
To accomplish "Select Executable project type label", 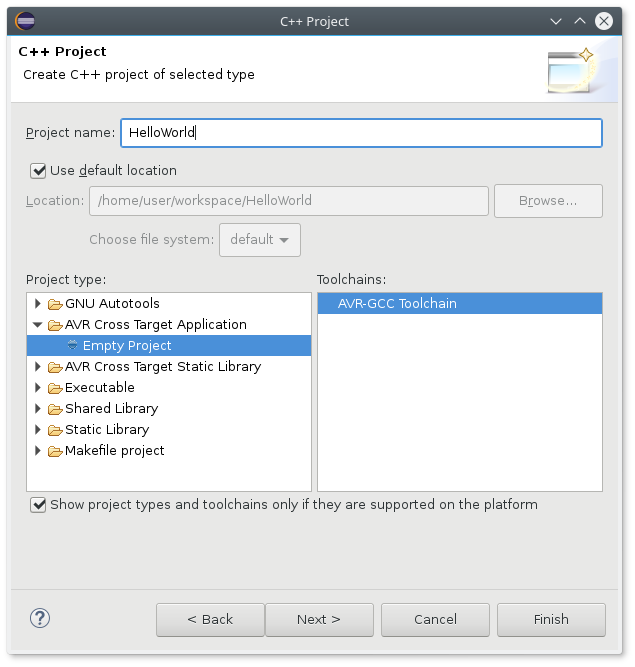I will click(x=100, y=387).
